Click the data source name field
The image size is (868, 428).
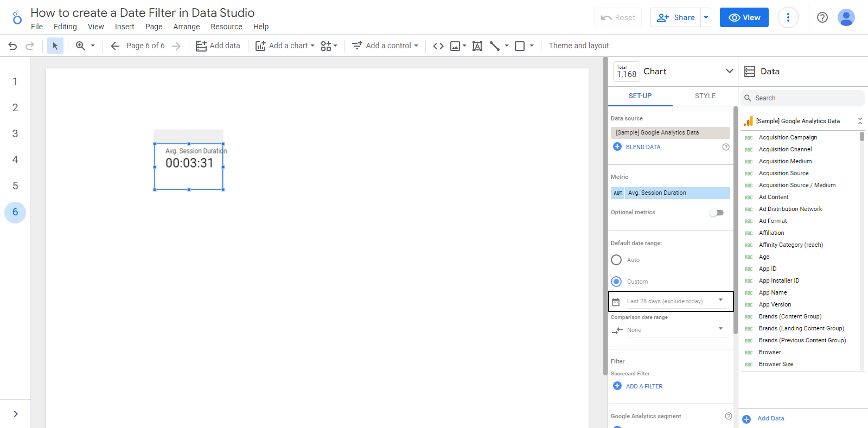pyautogui.click(x=670, y=132)
